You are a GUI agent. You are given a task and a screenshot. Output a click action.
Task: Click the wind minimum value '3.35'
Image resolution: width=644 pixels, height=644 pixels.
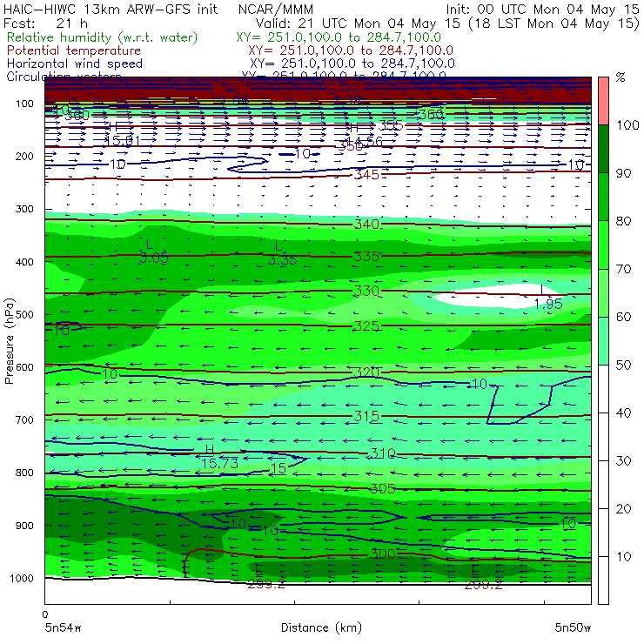282,260
